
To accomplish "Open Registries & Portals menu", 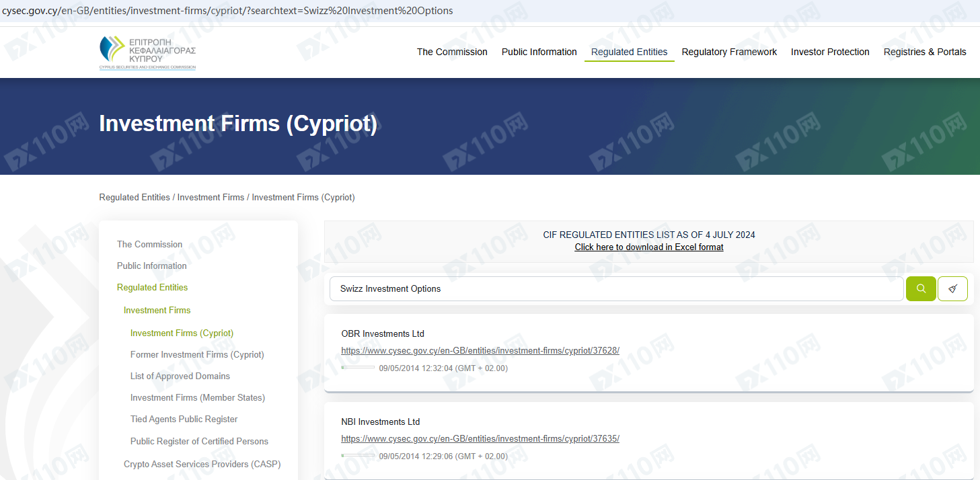I will [924, 52].
